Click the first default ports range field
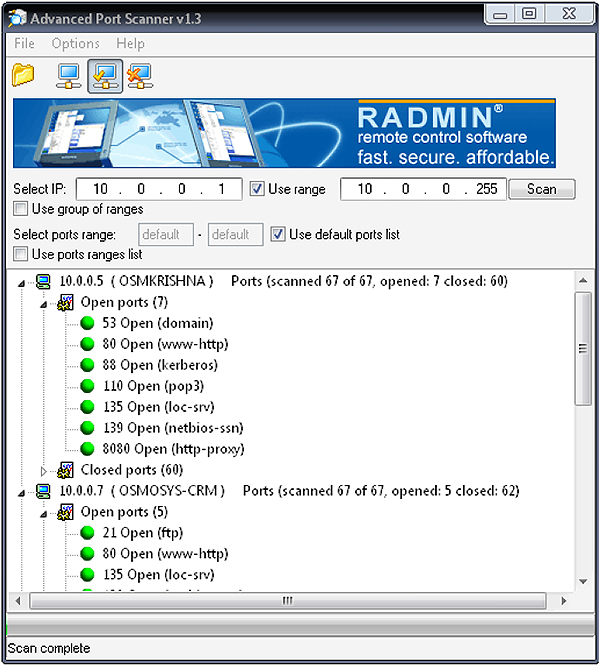The width and height of the screenshot is (600, 666). click(166, 234)
